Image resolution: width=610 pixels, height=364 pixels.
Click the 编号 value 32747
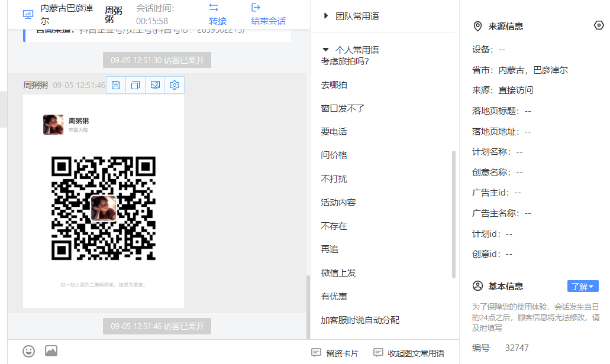(517, 347)
